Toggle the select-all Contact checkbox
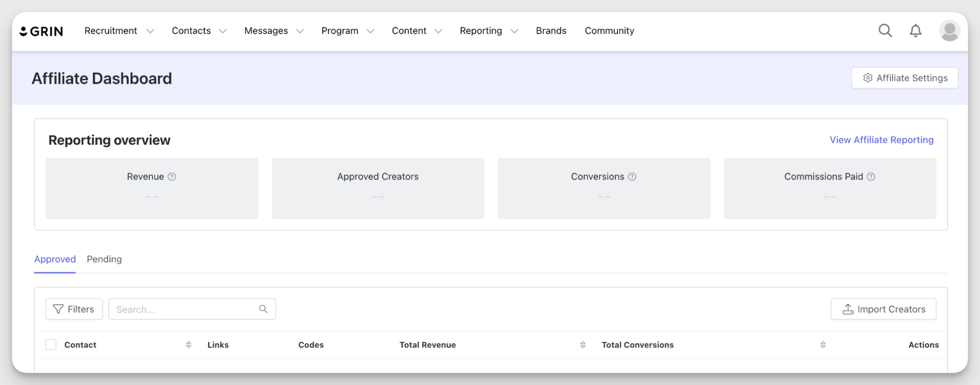The width and height of the screenshot is (980, 385). pyautogui.click(x=51, y=345)
